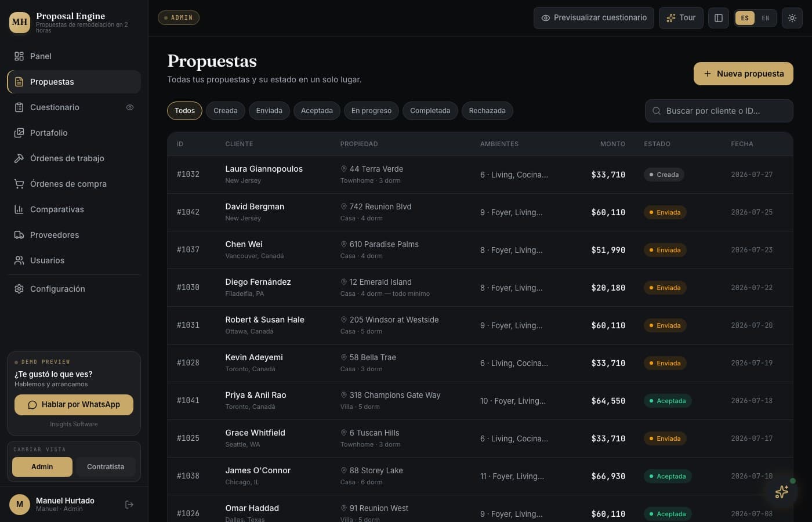The height and width of the screenshot is (522, 812).
Task: Switch view to Contratista
Action: [x=106, y=467]
